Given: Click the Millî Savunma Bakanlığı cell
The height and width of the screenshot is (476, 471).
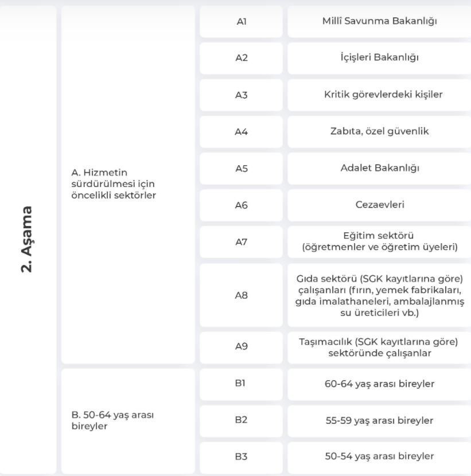Looking at the screenshot, I should pos(379,22).
